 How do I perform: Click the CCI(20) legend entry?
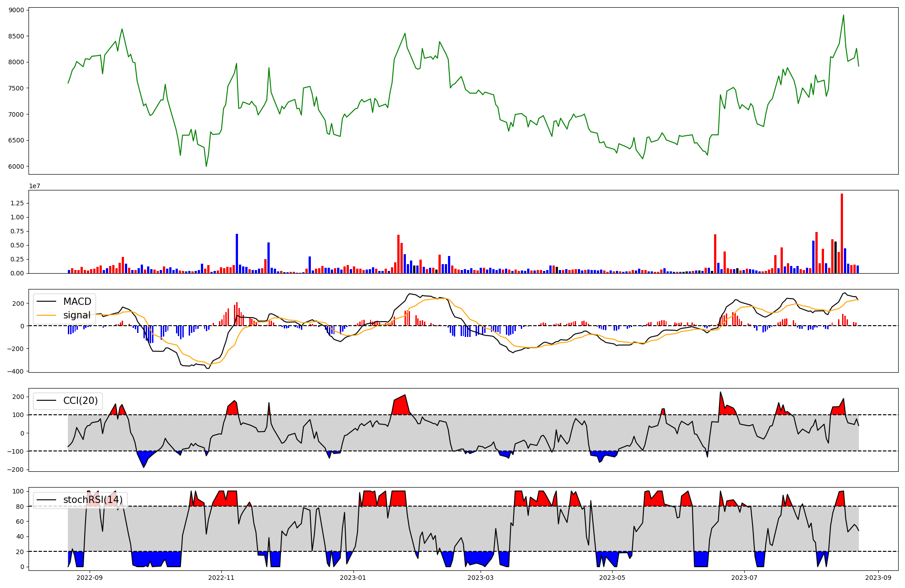[80, 401]
